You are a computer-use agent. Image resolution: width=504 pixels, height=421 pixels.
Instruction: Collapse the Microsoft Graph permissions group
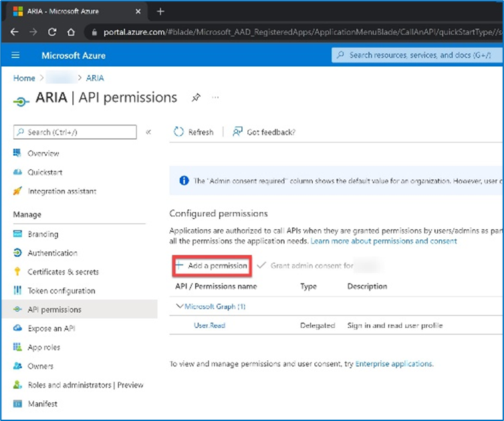(179, 306)
